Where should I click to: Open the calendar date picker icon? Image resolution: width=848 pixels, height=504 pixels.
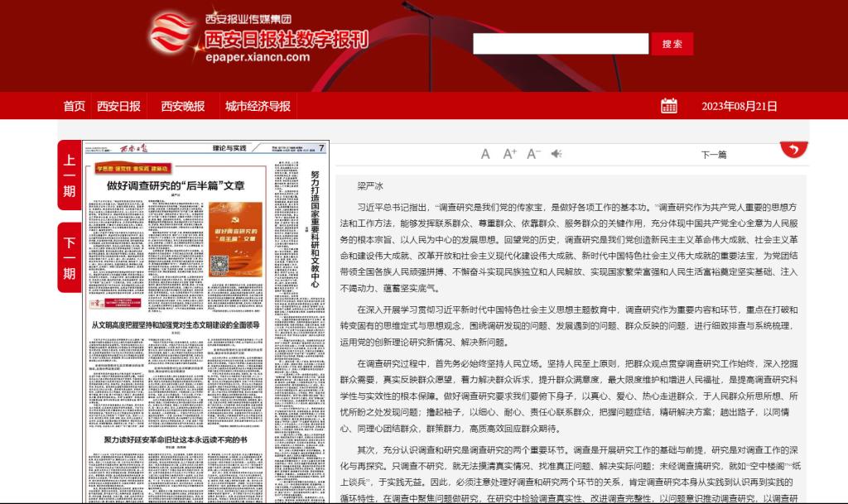pos(669,106)
